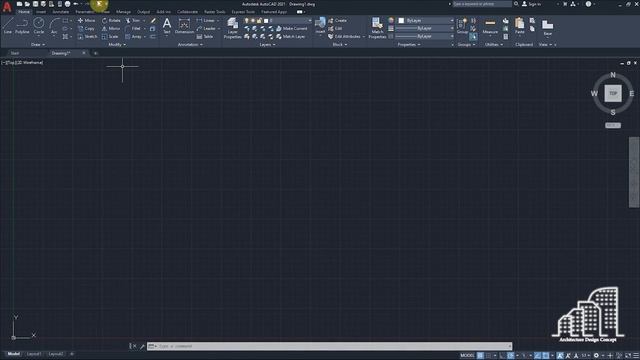Select the Line tool

[x=8, y=26]
